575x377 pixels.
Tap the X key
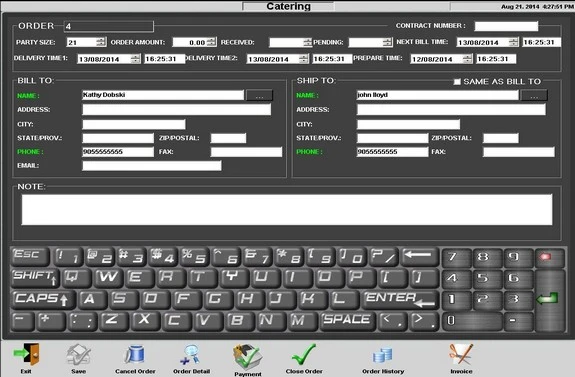[x=146, y=321]
